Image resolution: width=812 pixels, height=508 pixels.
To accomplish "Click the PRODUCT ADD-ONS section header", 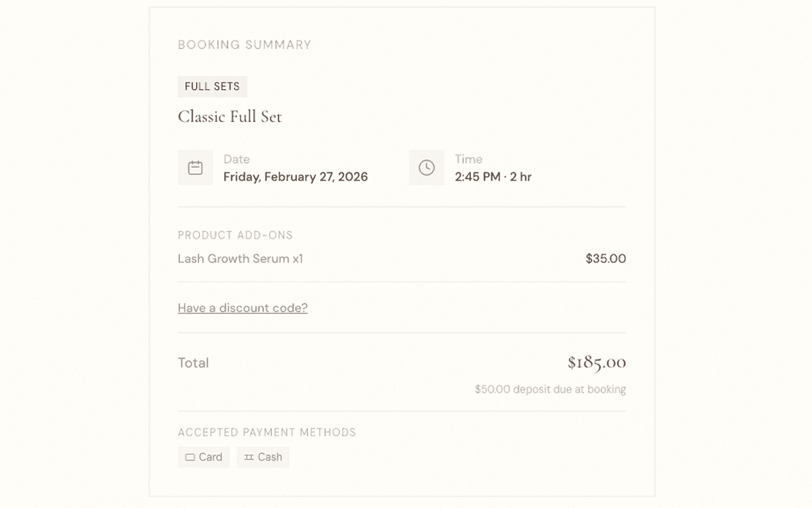I will [x=235, y=235].
